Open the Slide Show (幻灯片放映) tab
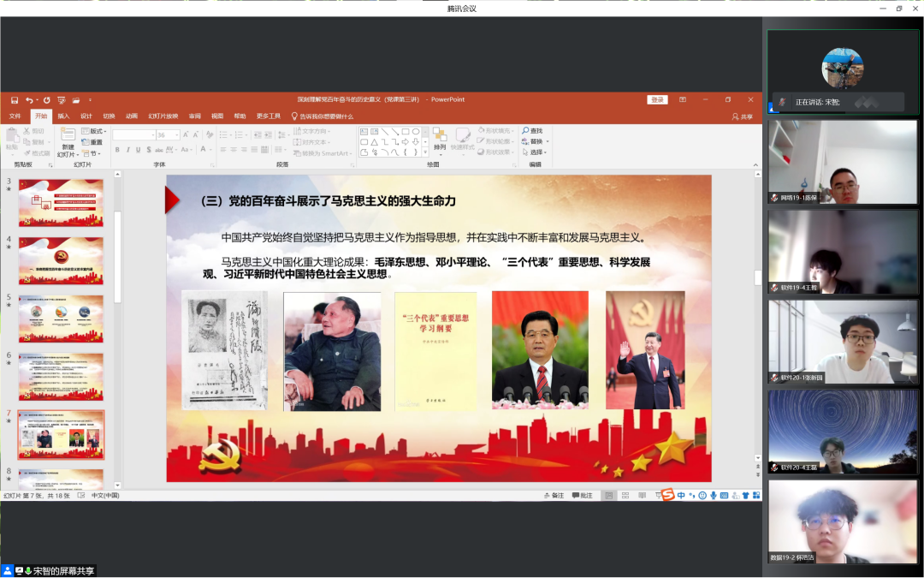 tap(163, 116)
